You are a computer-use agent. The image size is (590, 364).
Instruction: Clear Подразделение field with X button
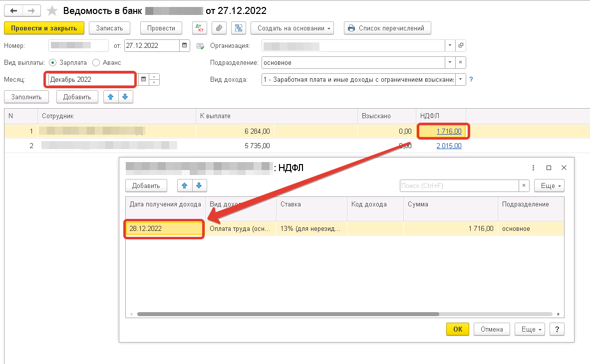461,62
